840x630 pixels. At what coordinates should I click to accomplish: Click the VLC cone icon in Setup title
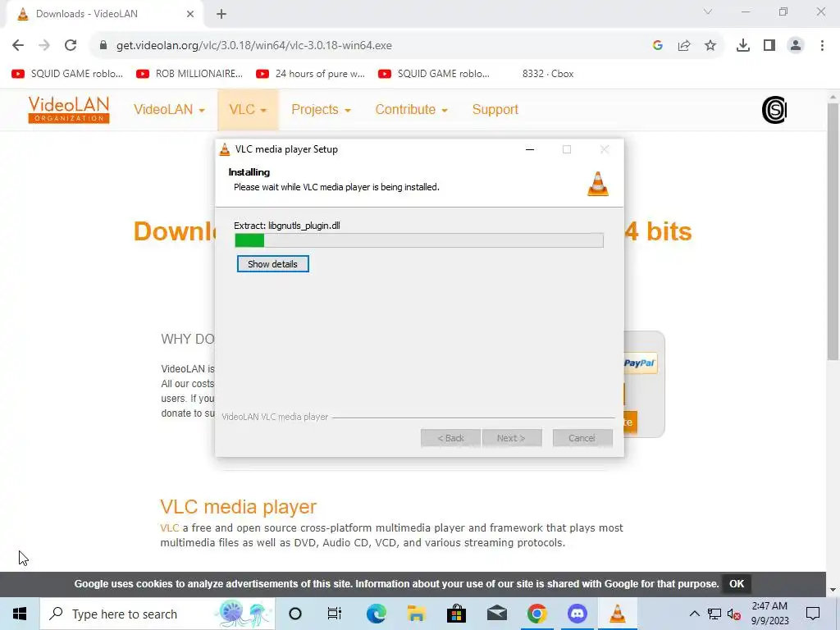[x=225, y=149]
